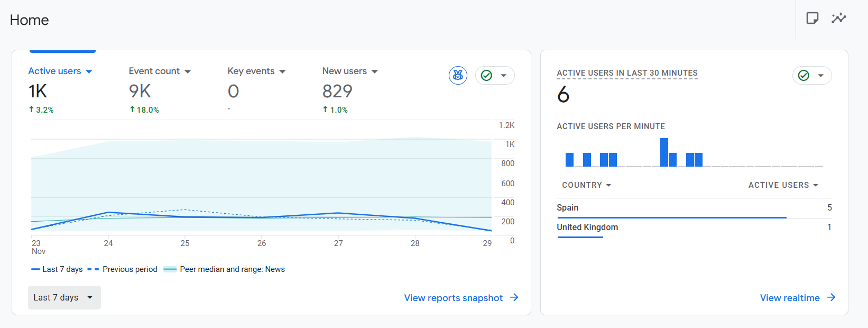
Task: Select the Active users metric tab
Action: pyautogui.click(x=54, y=71)
